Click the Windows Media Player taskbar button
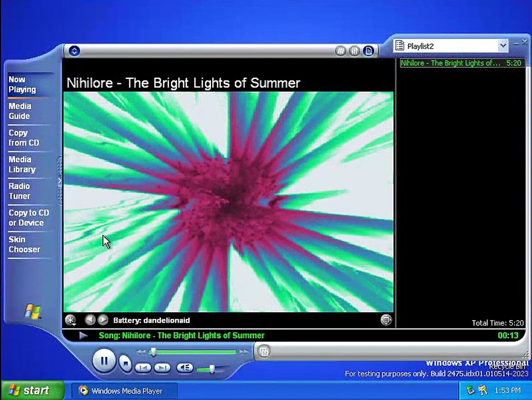The height and width of the screenshot is (400, 532). (x=124, y=391)
